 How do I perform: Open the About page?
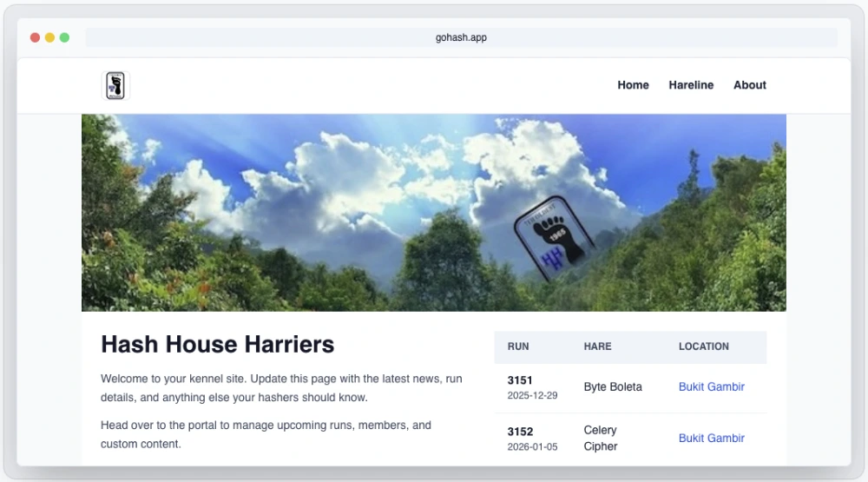point(750,85)
